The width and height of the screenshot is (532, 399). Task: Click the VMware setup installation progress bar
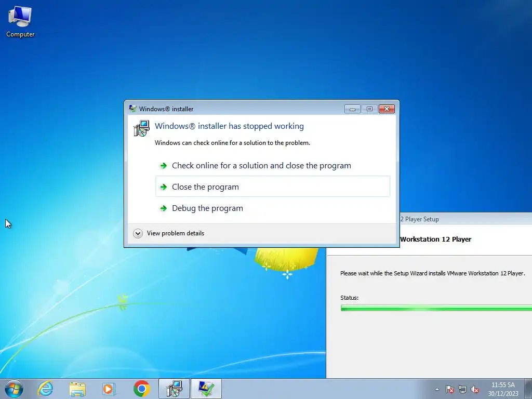[x=436, y=308]
